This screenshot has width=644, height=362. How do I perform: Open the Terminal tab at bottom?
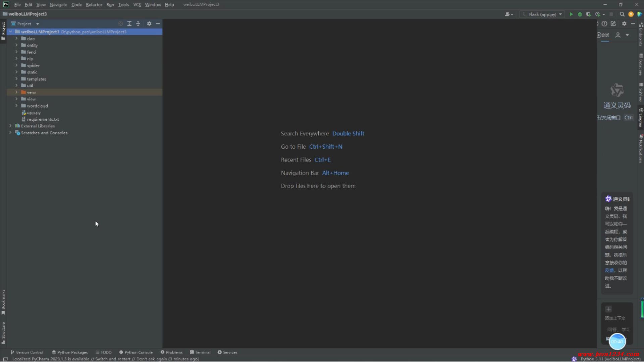pos(200,352)
